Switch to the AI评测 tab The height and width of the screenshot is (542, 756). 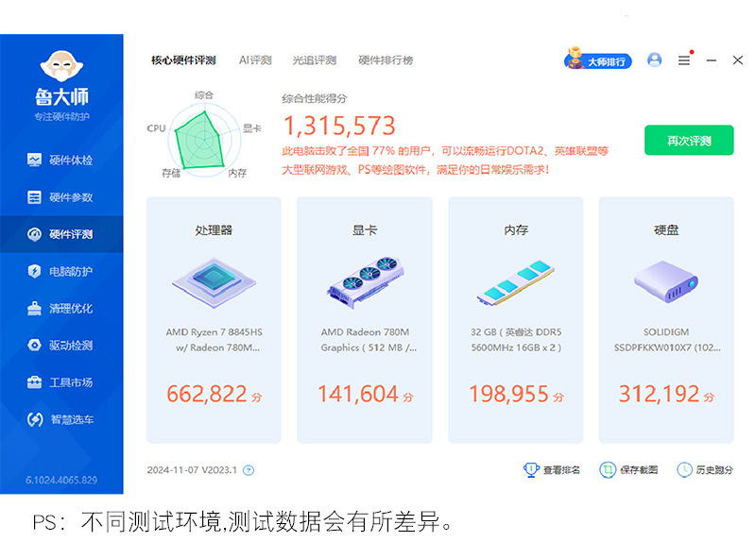pos(255,60)
